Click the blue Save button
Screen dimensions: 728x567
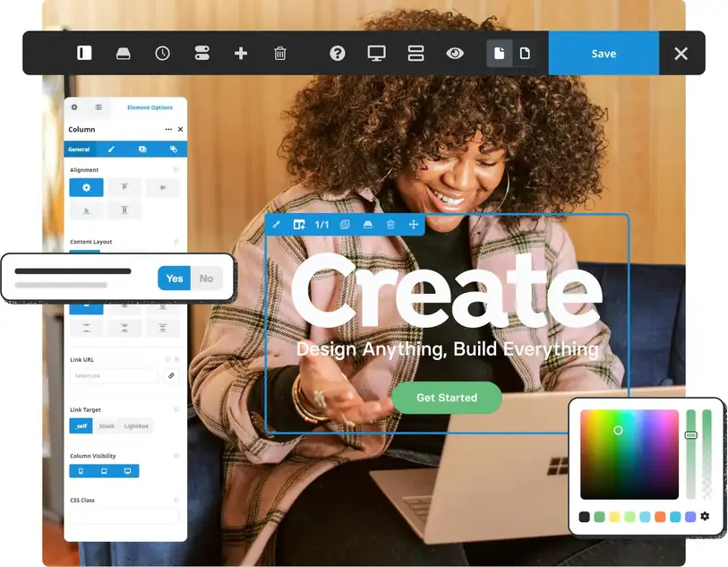(604, 54)
